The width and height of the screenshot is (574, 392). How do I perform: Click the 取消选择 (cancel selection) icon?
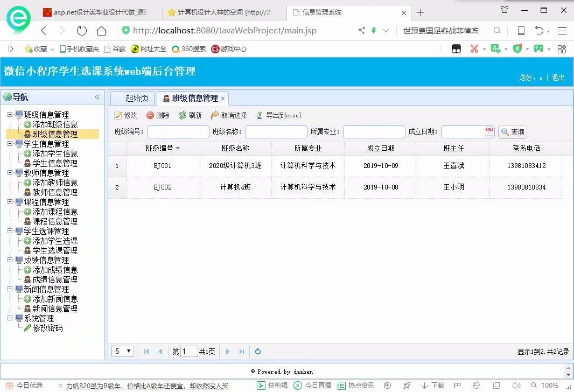pos(215,115)
